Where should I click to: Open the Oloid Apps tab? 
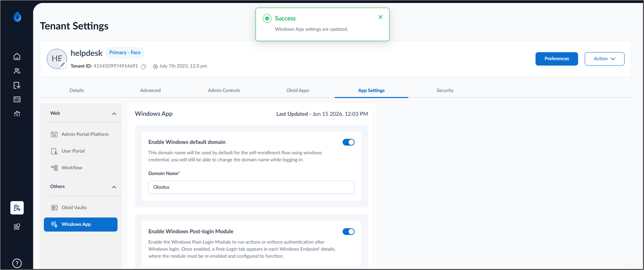point(298,91)
